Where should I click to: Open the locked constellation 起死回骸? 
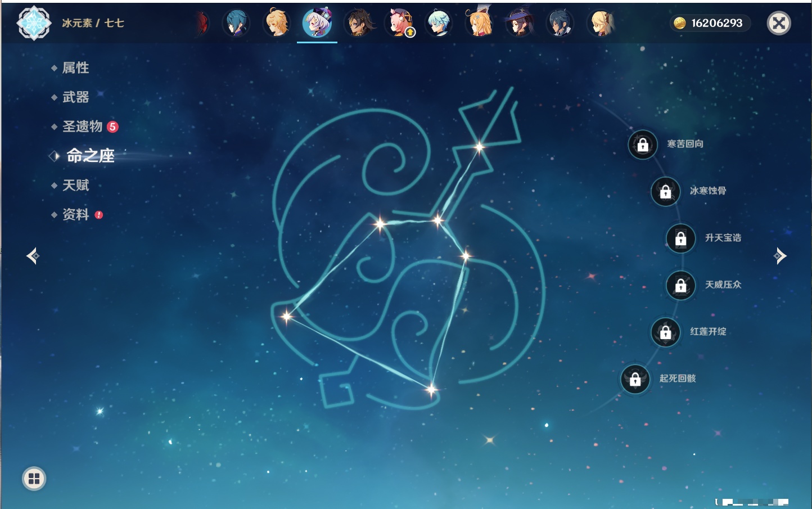click(x=635, y=379)
